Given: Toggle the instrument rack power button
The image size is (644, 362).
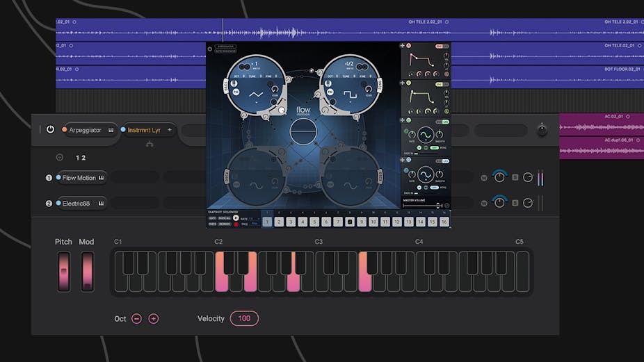Looking at the screenshot, I should (50, 129).
